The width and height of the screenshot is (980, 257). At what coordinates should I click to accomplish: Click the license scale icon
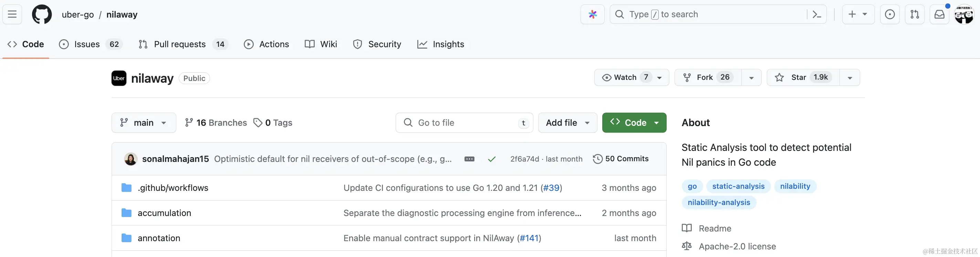687,246
